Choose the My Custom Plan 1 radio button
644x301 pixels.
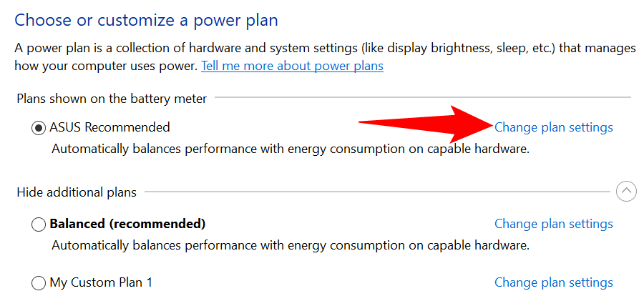tap(39, 283)
